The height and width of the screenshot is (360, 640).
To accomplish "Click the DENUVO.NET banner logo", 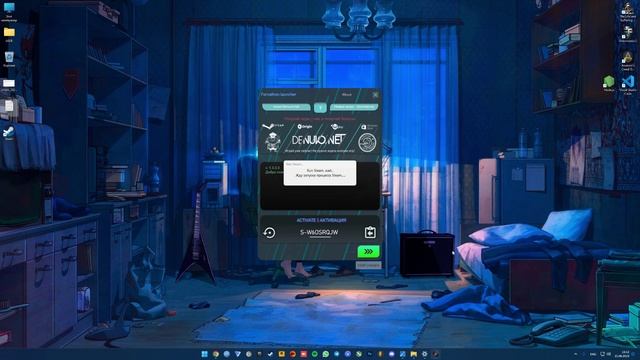I will [319, 140].
